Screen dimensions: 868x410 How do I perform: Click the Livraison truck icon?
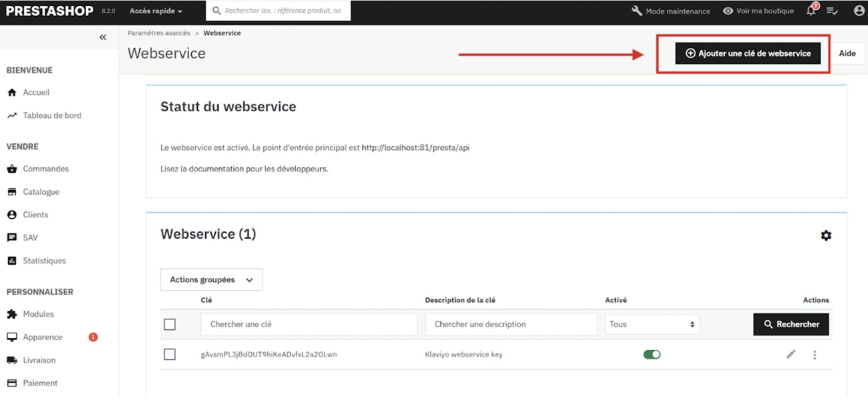pos(12,360)
